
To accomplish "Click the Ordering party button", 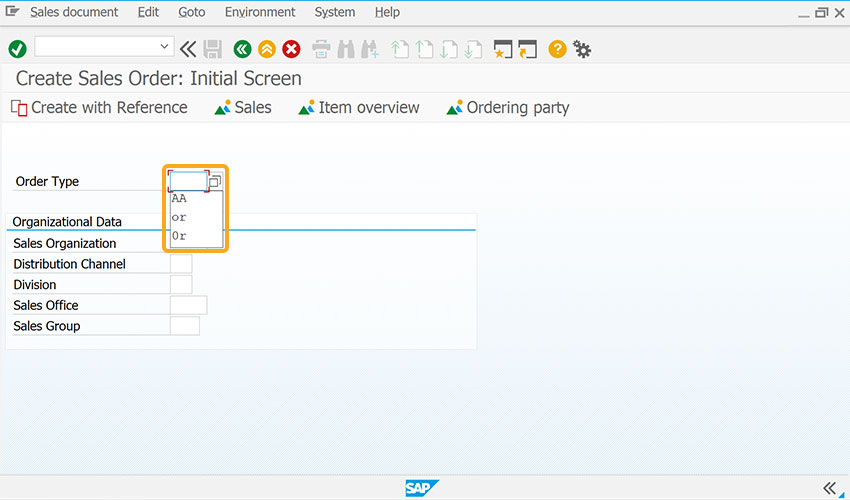I will pos(507,107).
